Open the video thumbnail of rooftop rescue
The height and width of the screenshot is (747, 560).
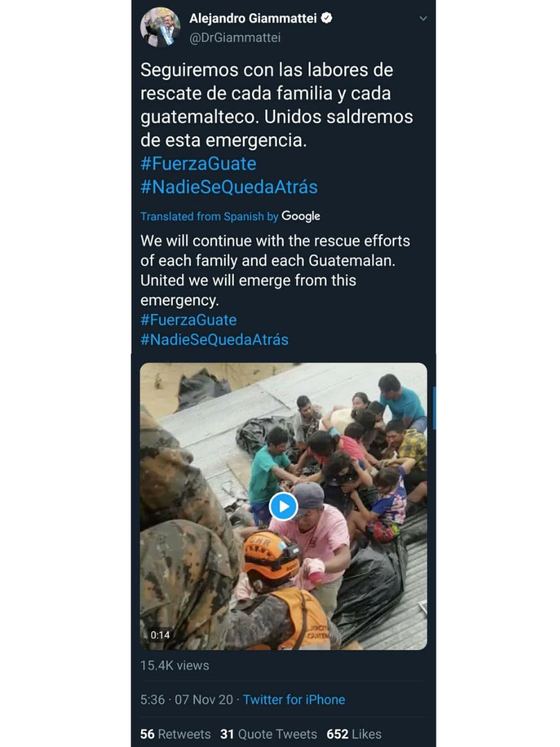point(283,506)
